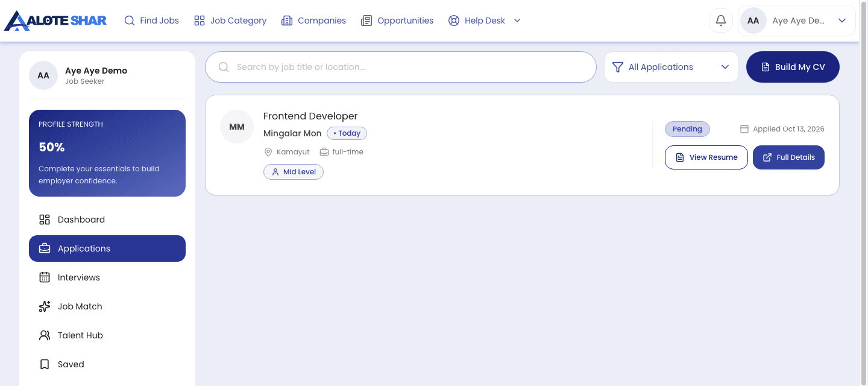The width and height of the screenshot is (868, 386).
Task: Click the View Resume button
Action: coord(706,157)
